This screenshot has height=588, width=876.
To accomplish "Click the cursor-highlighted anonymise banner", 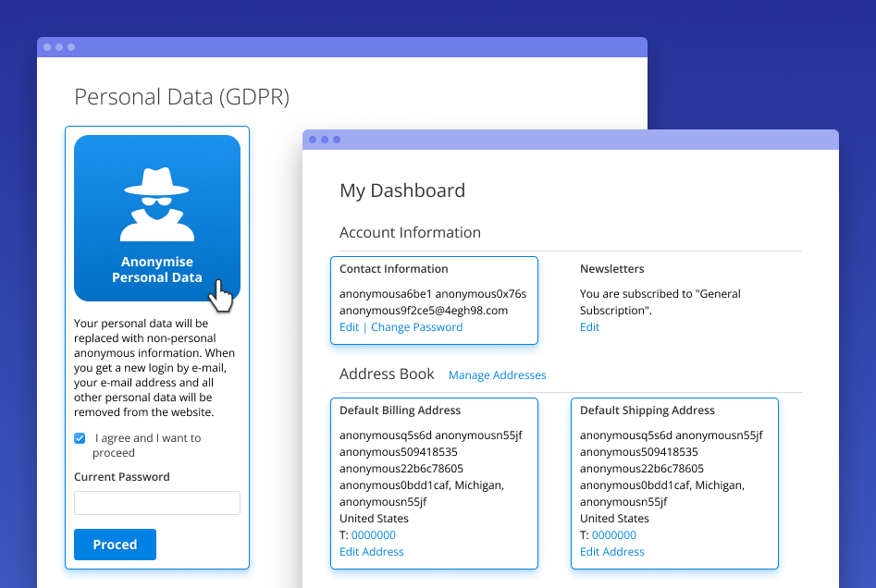I will [156, 270].
